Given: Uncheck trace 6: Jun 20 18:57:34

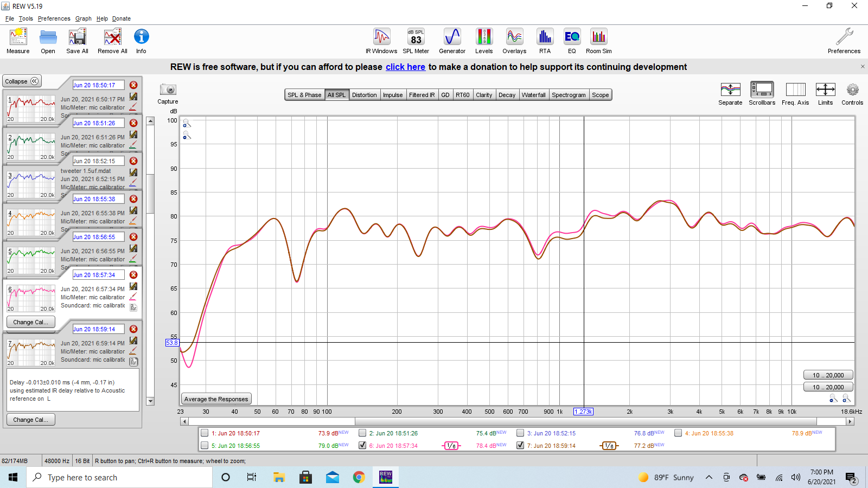Looking at the screenshot, I should pos(362,445).
